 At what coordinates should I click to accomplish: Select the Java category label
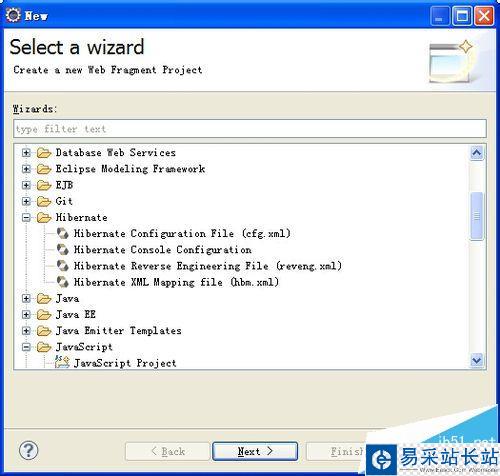click(x=67, y=298)
